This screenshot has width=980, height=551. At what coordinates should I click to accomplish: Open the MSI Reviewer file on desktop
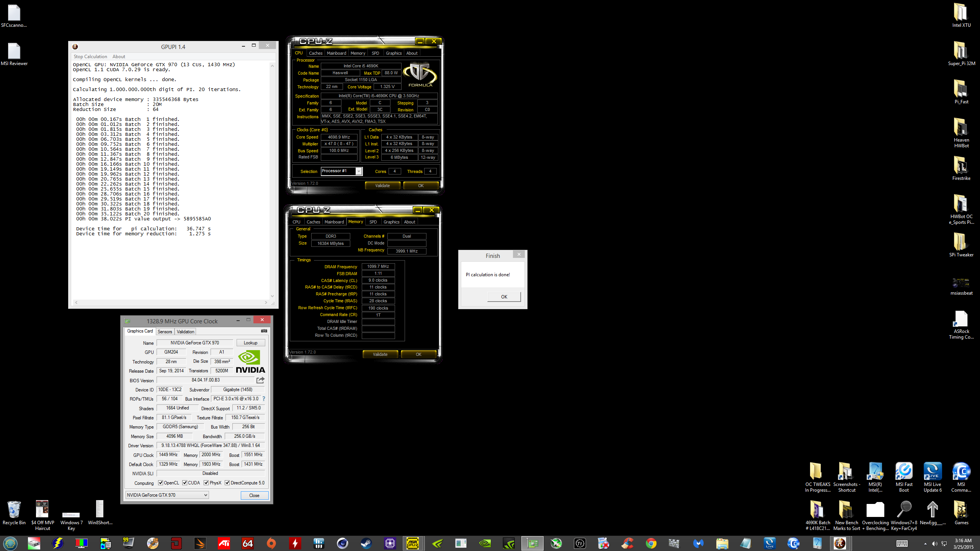pos(14,54)
